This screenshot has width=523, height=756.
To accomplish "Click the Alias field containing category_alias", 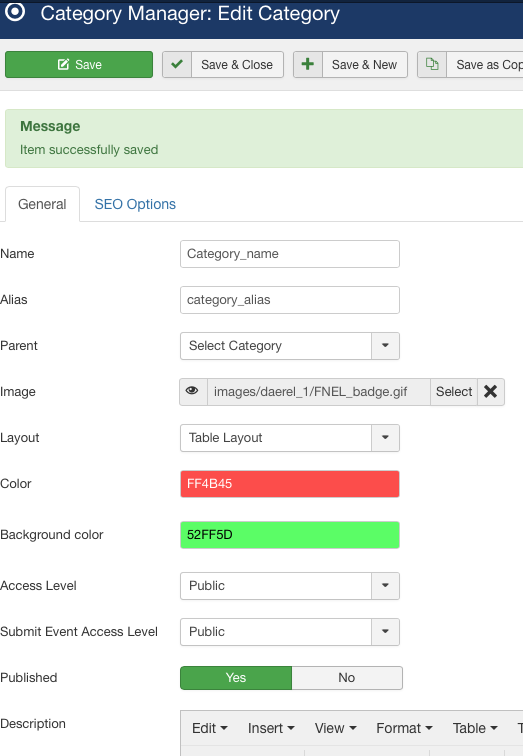I will pos(290,300).
